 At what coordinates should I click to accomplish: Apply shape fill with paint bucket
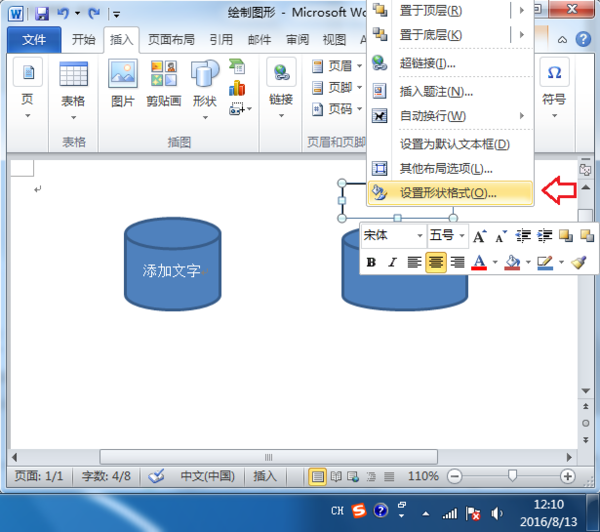pyautogui.click(x=512, y=262)
